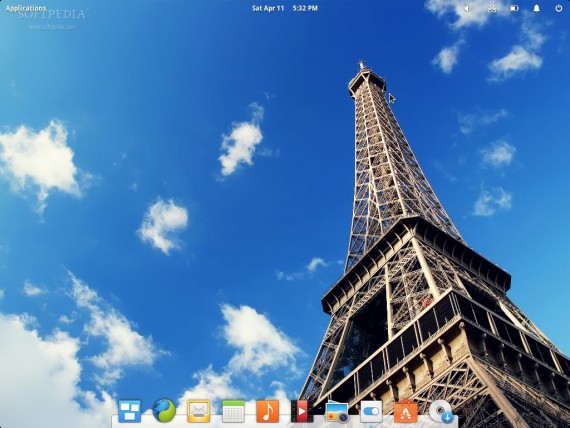Open the Photos app in dock
The height and width of the screenshot is (428, 570).
pos(337,411)
